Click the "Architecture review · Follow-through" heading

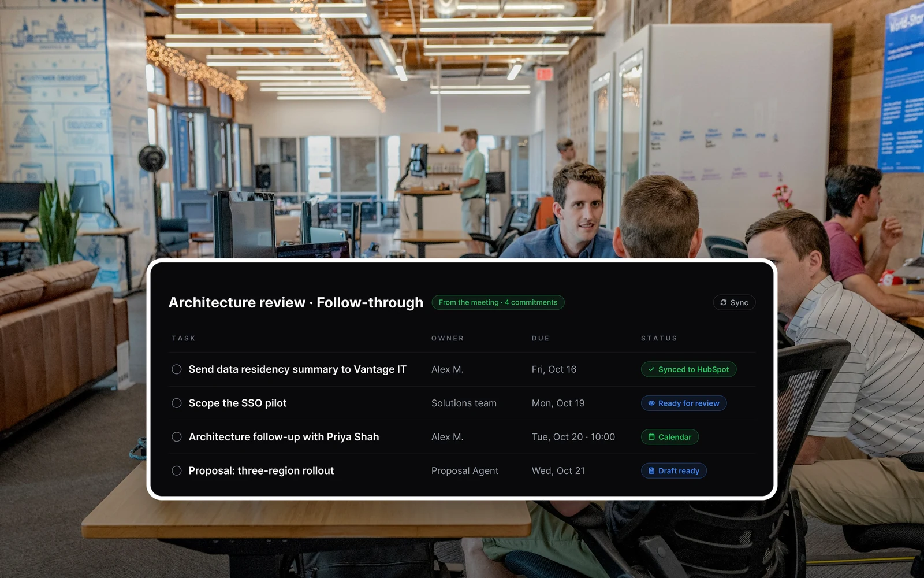(296, 302)
